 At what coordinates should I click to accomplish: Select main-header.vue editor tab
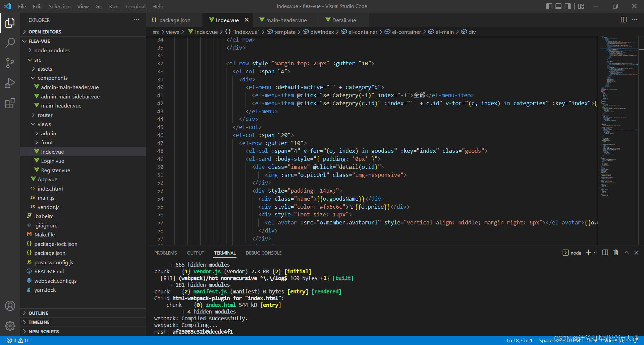286,20
